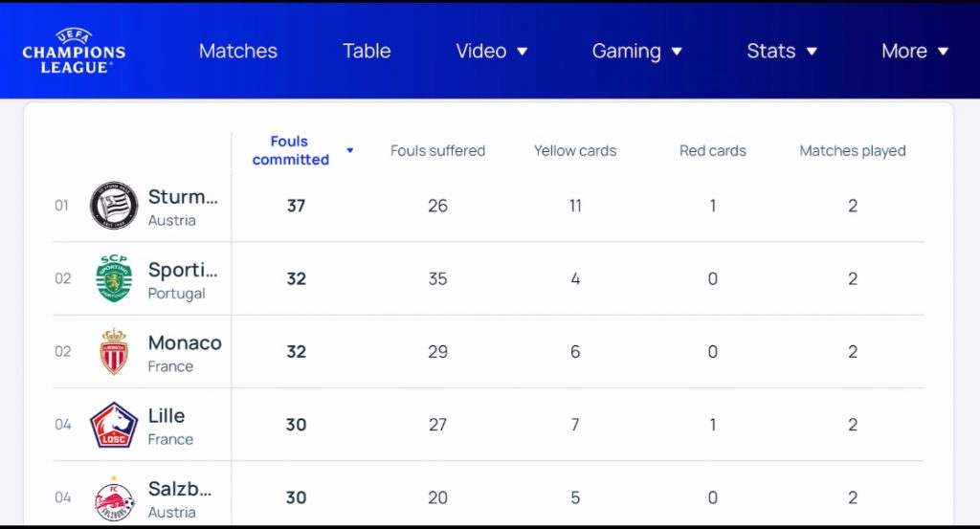Click the Fouls committed sort arrow
This screenshot has width=980, height=529.
pos(350,151)
